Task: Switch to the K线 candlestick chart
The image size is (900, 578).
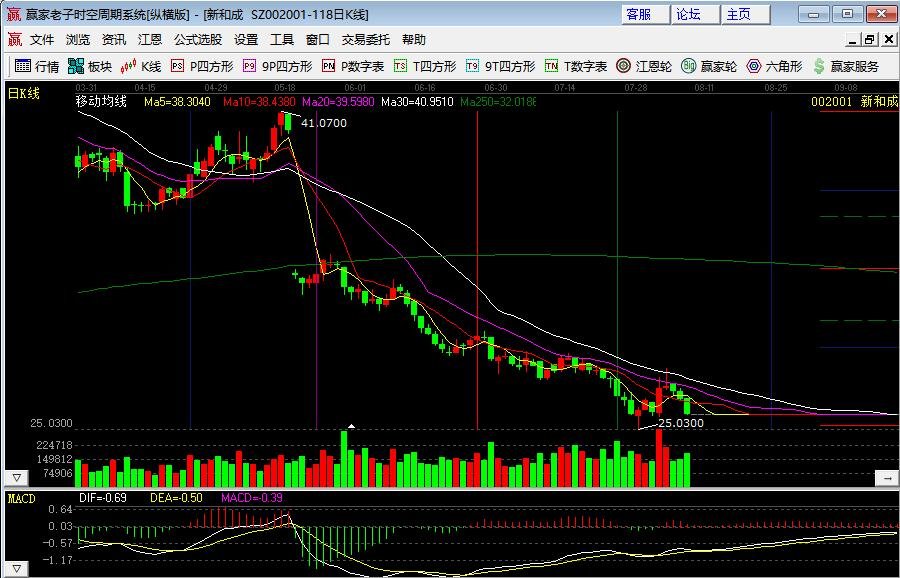Action: pos(141,67)
